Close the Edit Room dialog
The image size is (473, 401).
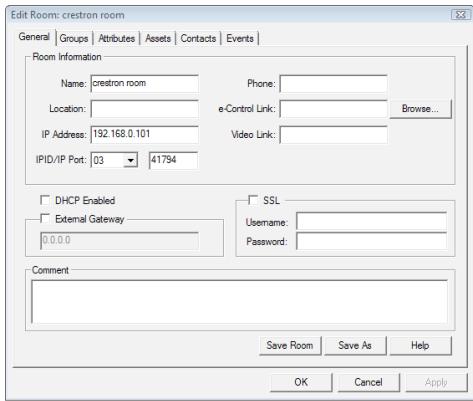tap(460, 15)
